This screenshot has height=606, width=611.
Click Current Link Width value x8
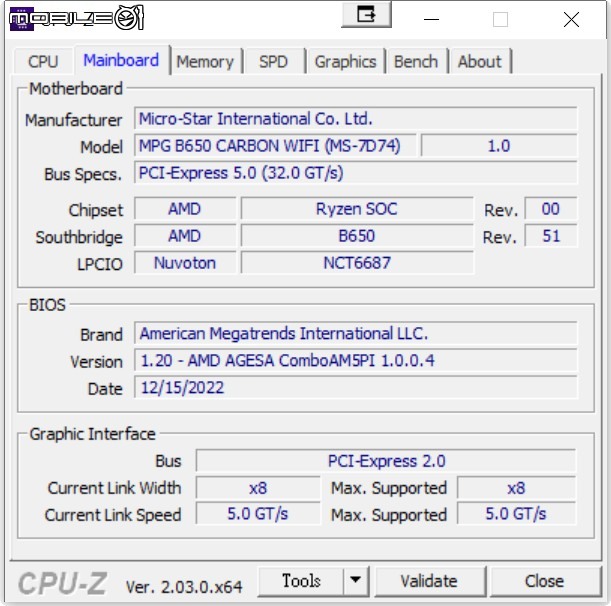tap(258, 488)
